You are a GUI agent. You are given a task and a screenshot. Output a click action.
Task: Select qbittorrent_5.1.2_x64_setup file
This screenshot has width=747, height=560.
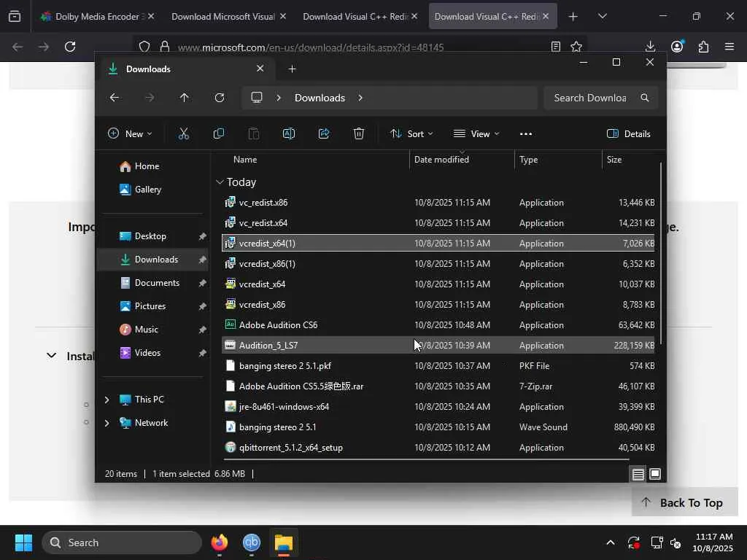click(438, 448)
